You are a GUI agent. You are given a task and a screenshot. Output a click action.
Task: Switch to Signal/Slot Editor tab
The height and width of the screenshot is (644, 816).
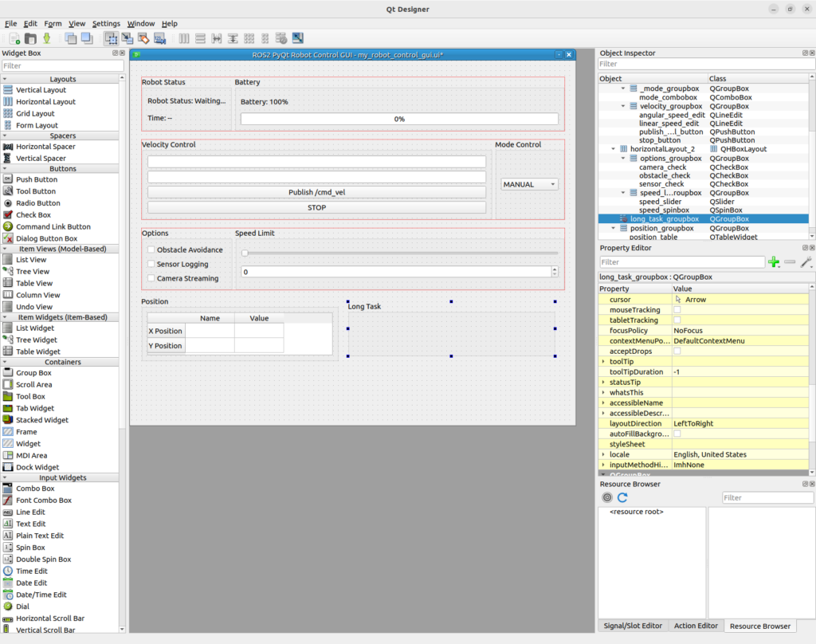633,626
